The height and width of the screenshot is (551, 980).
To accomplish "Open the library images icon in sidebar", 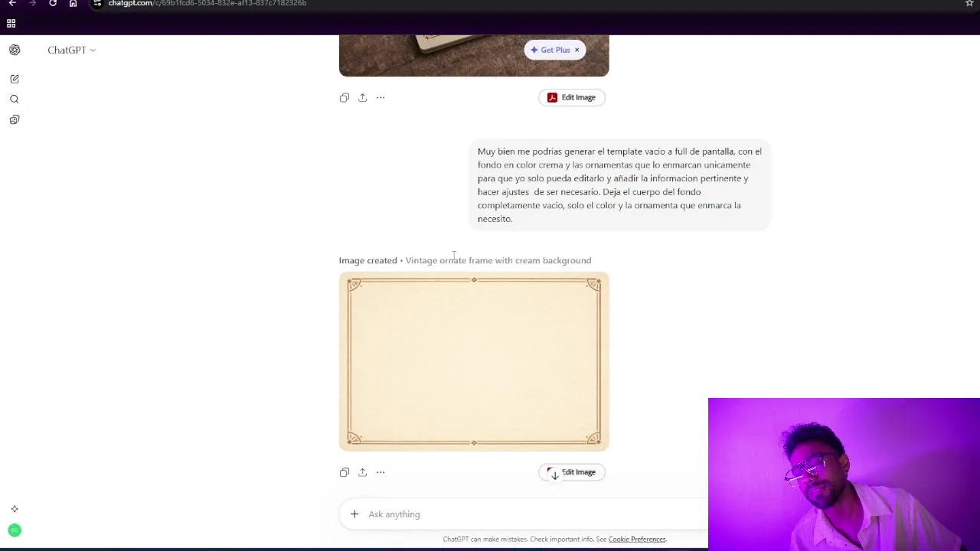I will pos(15,119).
